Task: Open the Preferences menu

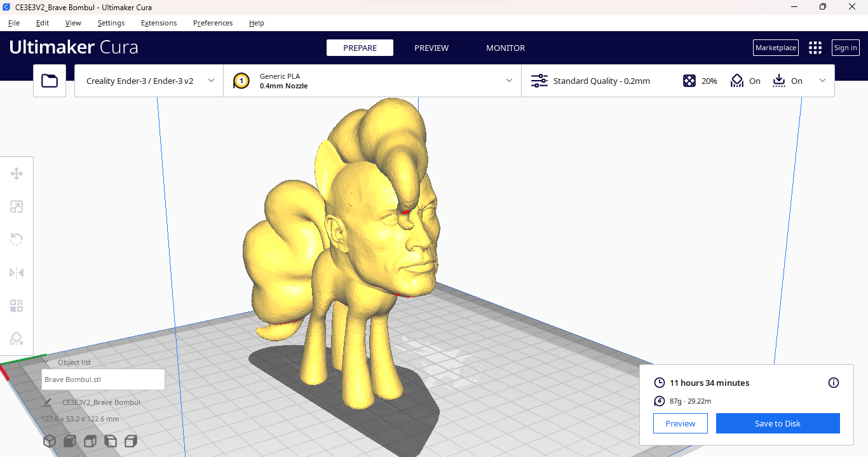Action: [x=213, y=23]
